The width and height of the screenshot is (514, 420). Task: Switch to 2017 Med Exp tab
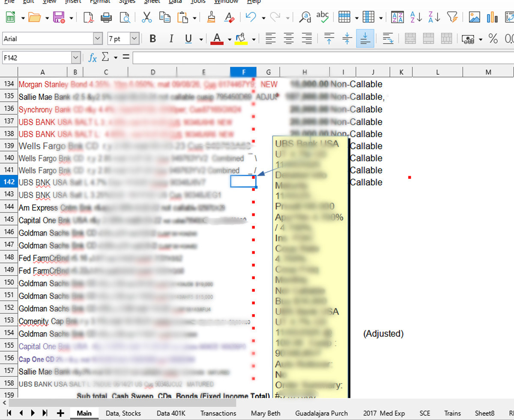pyautogui.click(x=384, y=413)
